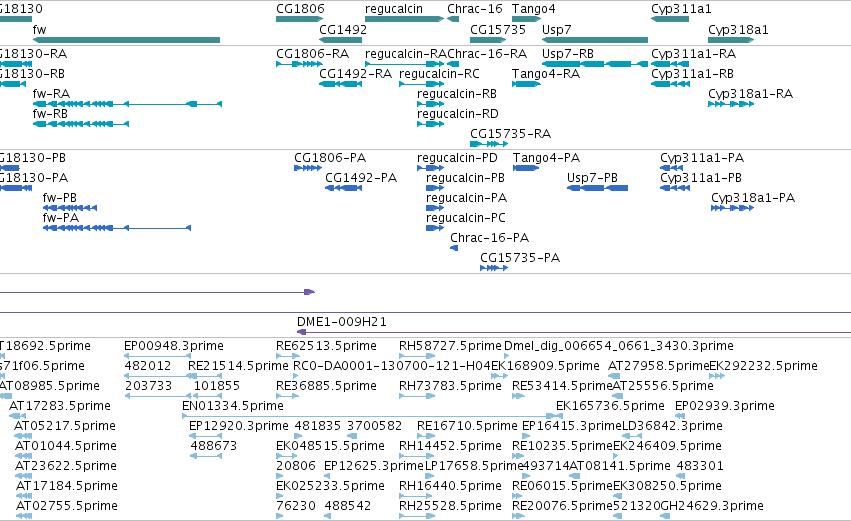The width and height of the screenshot is (851, 521).
Task: Select the regucalcin-PD protein label
Action: (457, 158)
